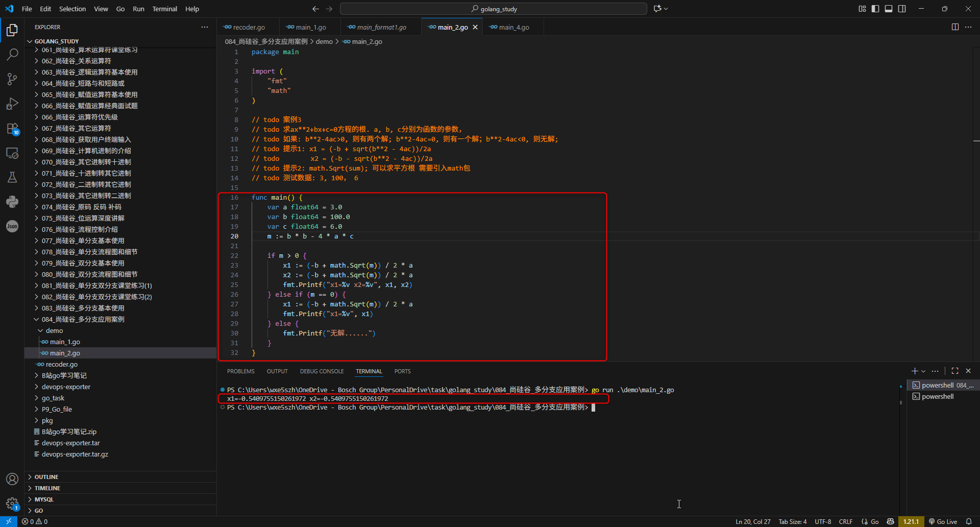Open the File menu
Screen dimensions: 980x527
click(x=27, y=9)
